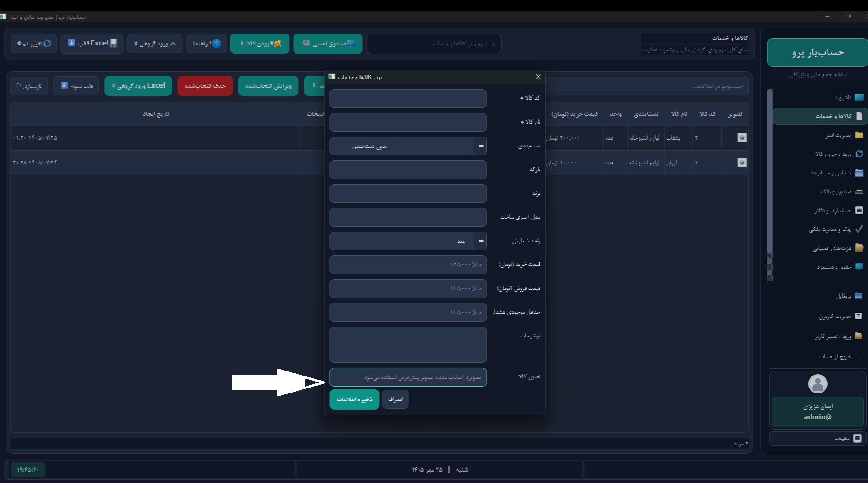Image resolution: width=868 pixels, height=483 pixels.
Task: Click the هزینه‌های عملیاتی folder icon
Action: click(x=859, y=248)
